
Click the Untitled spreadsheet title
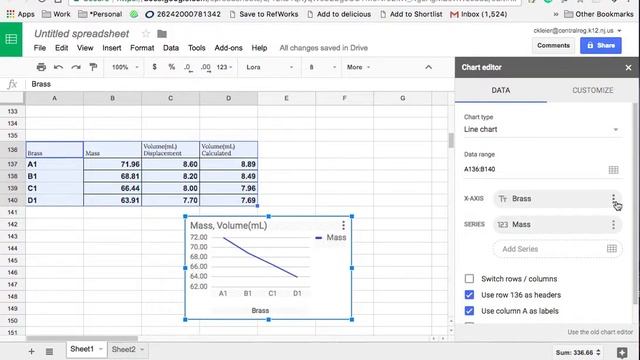pyautogui.click(x=82, y=34)
